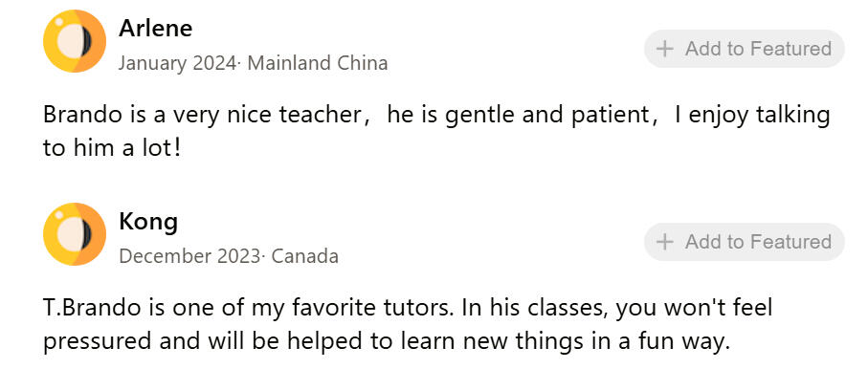868x391 pixels.
Task: Click the plus icon beside Kong's review
Action: (x=665, y=242)
